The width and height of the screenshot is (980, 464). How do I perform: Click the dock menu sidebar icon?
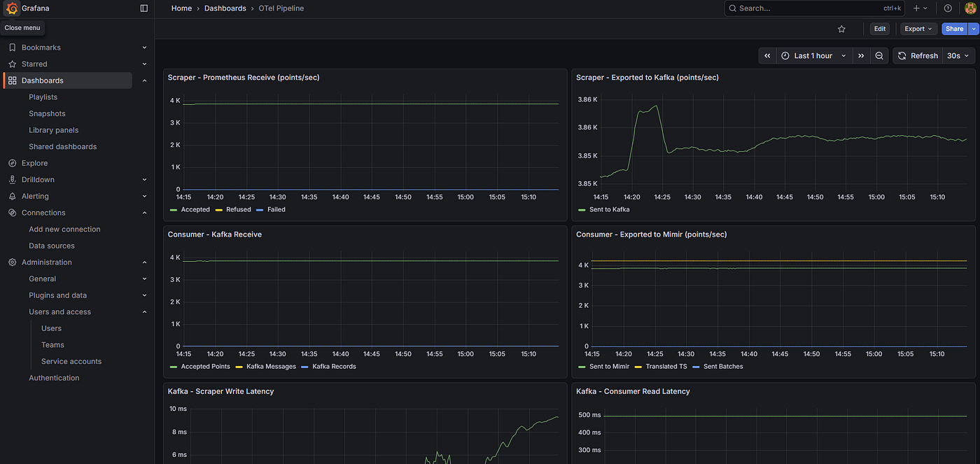[144, 8]
